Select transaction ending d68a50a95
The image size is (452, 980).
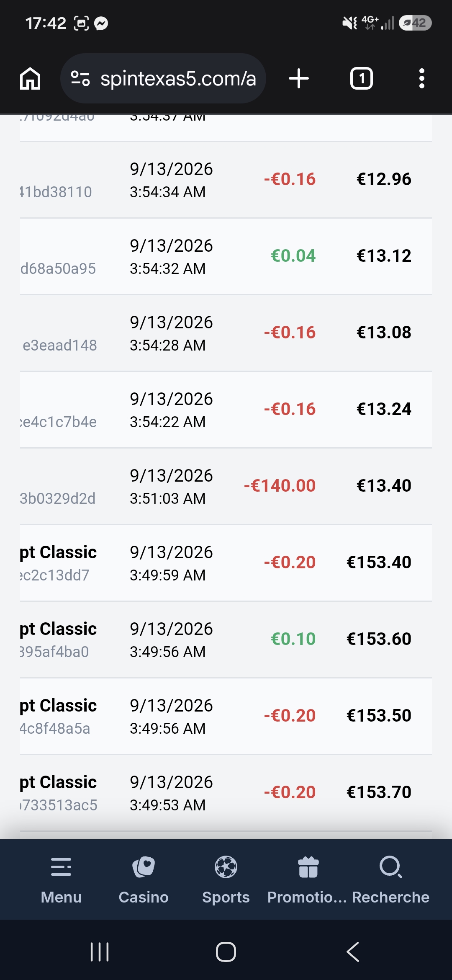point(226,257)
